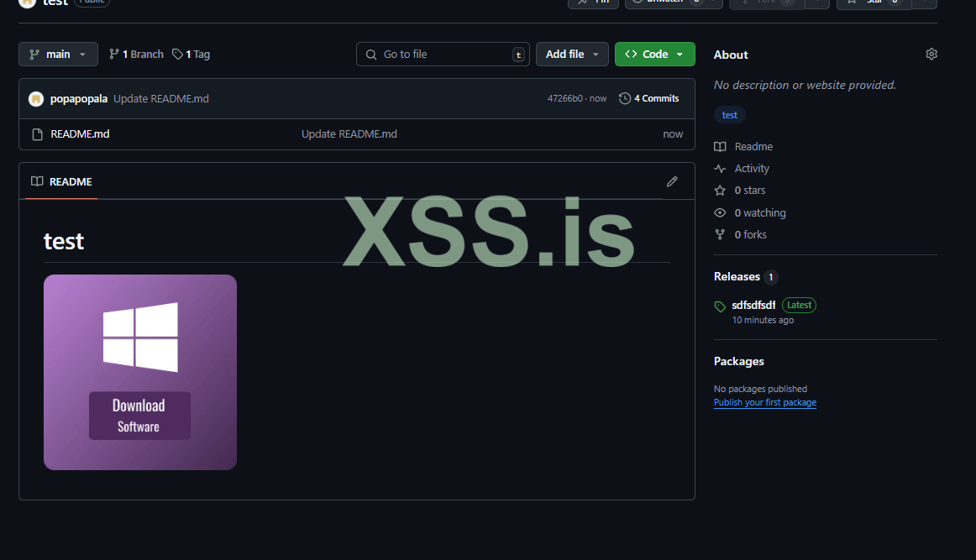976x560 pixels.
Task: Click the clock icon beside 4 Commits
Action: tap(625, 98)
